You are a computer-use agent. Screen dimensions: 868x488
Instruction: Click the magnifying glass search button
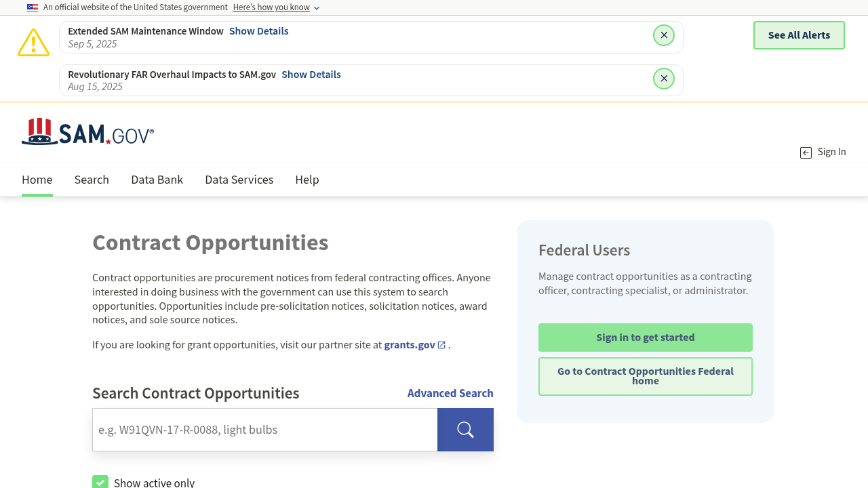[465, 430]
